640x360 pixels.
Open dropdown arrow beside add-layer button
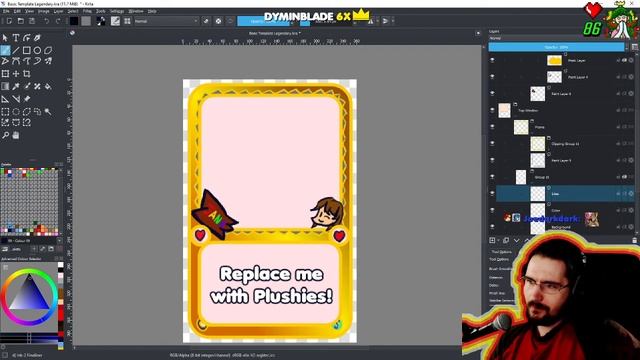tap(499, 240)
